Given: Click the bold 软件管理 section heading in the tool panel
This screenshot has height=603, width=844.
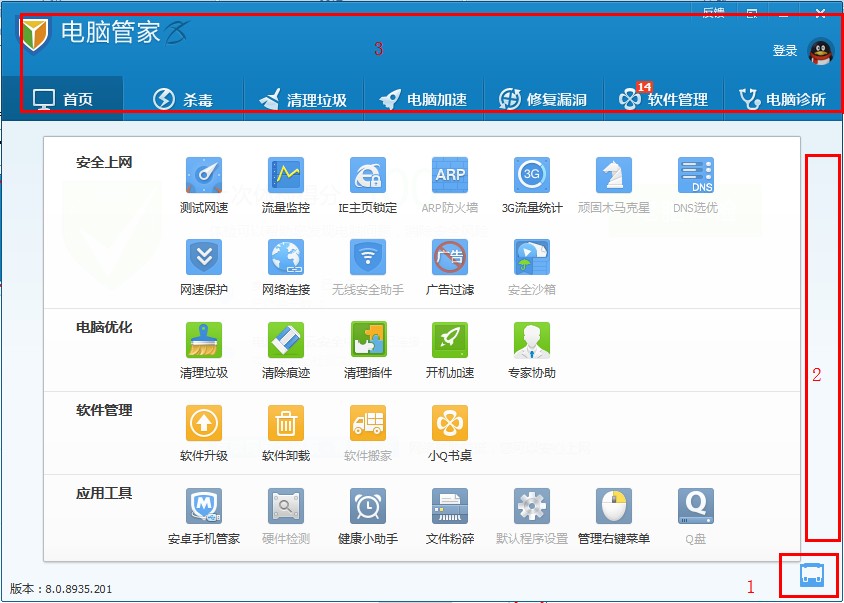Looking at the screenshot, I should point(104,410).
